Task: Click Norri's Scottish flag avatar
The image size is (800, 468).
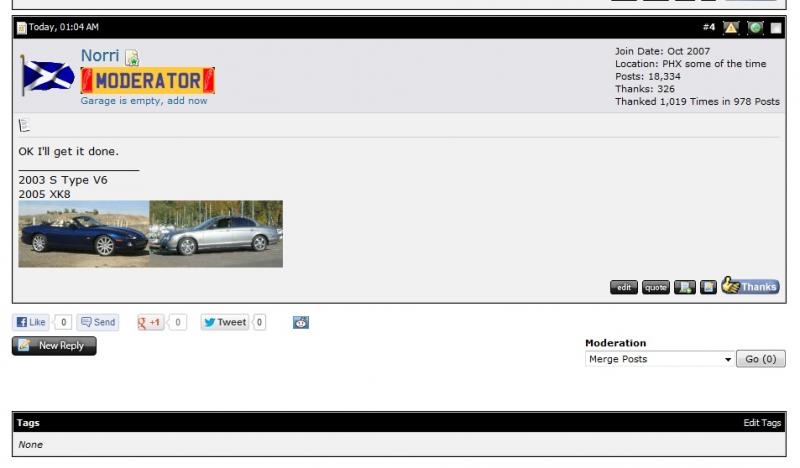Action: pyautogui.click(x=47, y=75)
